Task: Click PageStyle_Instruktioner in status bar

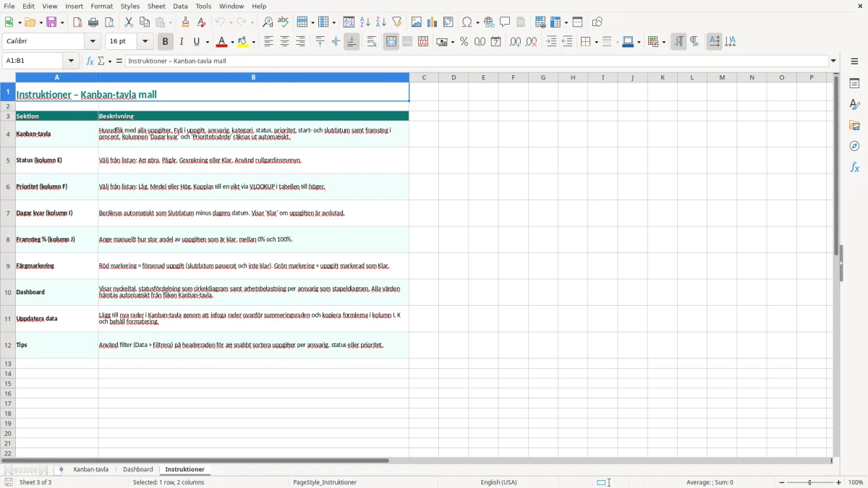Action: pos(325,482)
